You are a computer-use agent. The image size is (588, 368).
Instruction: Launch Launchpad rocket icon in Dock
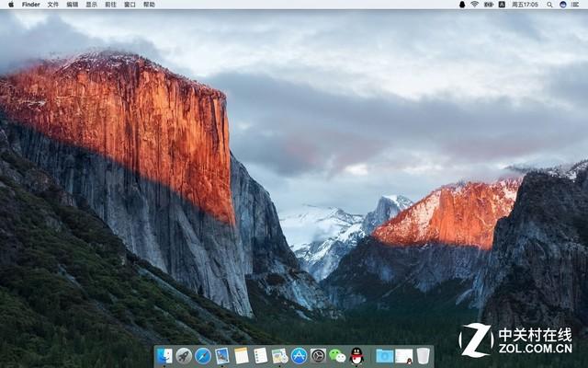(x=184, y=356)
